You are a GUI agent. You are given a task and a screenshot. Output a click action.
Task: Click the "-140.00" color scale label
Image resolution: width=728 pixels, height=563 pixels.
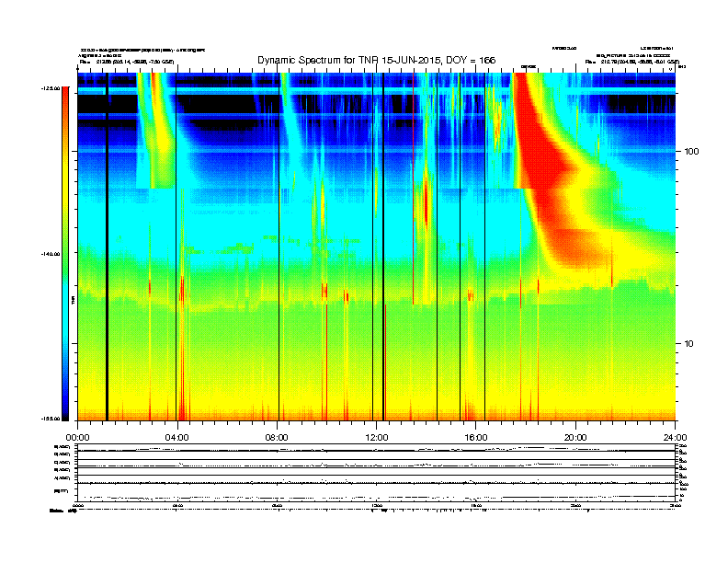51,254
